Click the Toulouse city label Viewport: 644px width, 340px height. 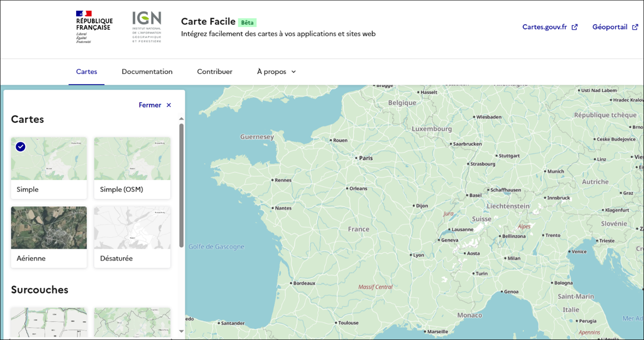[348, 323]
